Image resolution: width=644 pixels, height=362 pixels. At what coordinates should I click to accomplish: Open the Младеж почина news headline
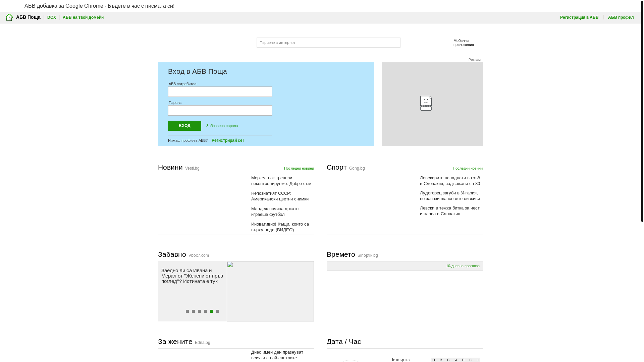pyautogui.click(x=275, y=212)
